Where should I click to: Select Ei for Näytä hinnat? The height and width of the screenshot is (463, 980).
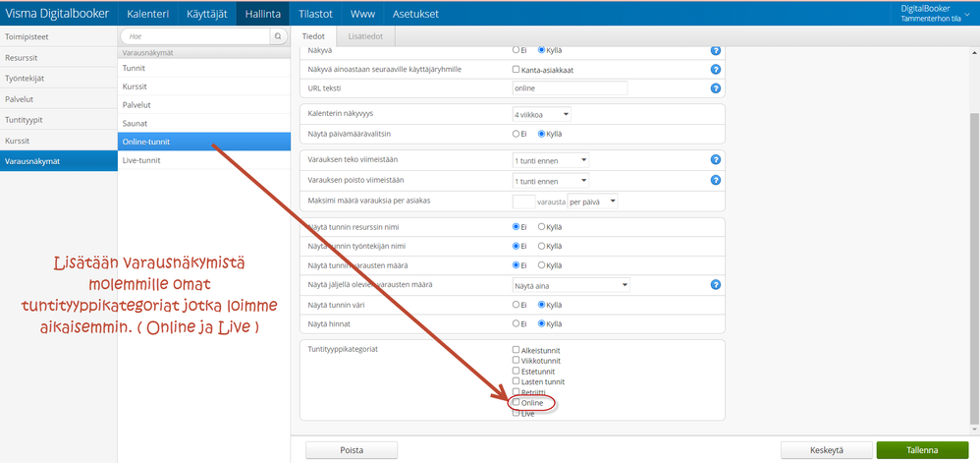516,324
